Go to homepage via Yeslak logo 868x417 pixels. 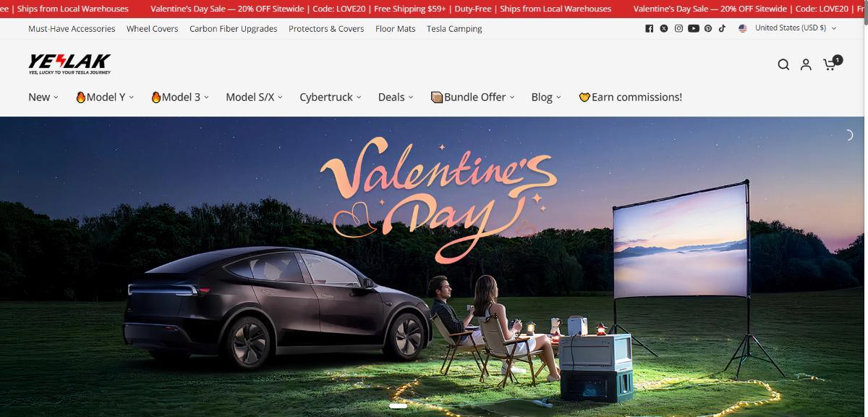[69, 64]
